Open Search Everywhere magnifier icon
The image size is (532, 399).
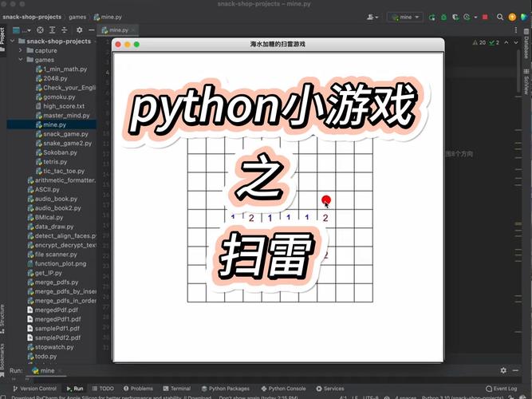pos(500,17)
